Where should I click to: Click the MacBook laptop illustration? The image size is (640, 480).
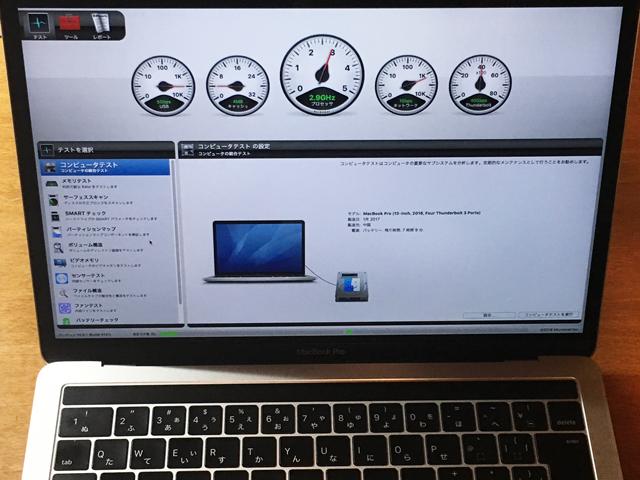(259, 251)
